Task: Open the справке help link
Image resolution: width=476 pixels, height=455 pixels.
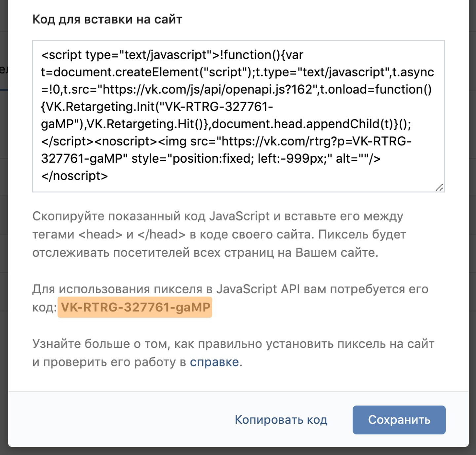Action: point(214,362)
